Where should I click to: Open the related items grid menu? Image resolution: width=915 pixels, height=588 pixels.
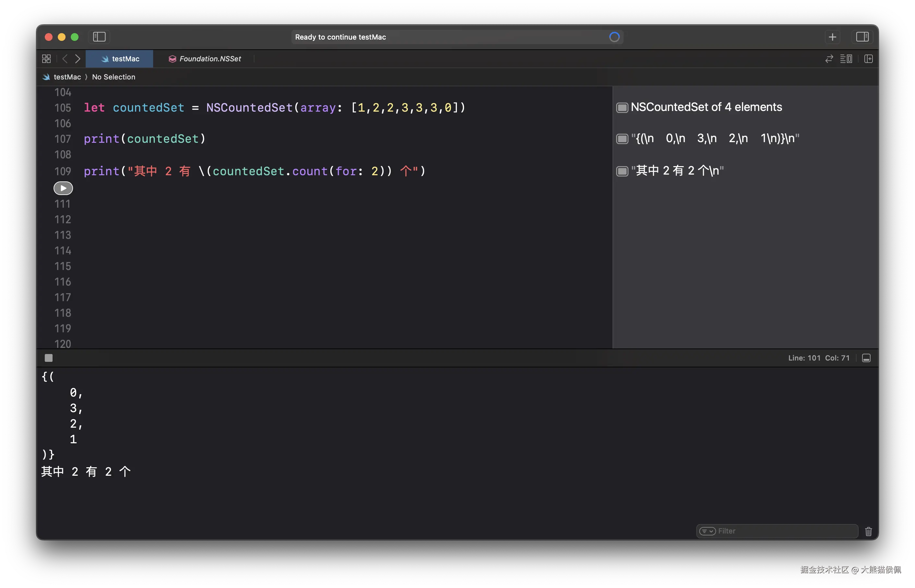[x=46, y=58]
